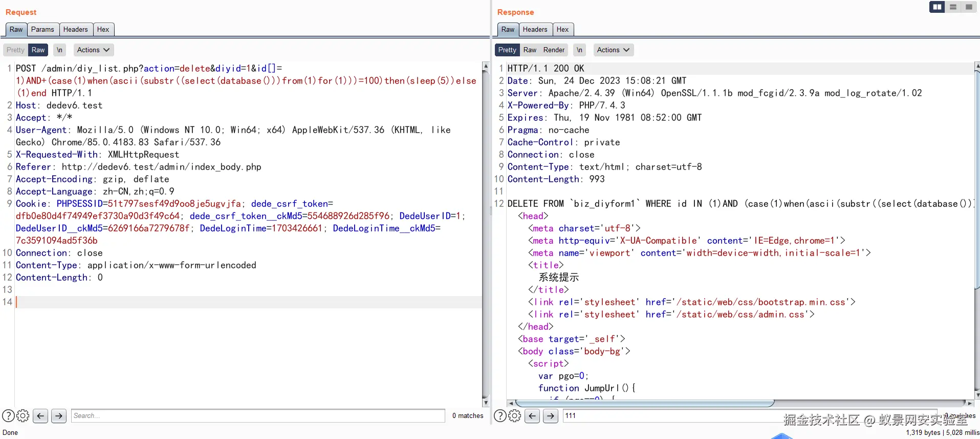Click 'Pragma: no-cache' response header
The width and height of the screenshot is (980, 439).
click(x=548, y=130)
